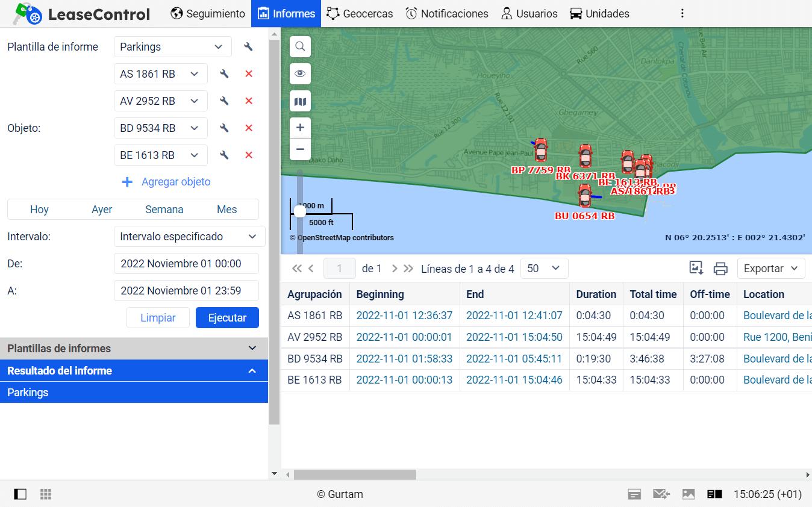Toggle the map visibility eye icon

click(300, 74)
